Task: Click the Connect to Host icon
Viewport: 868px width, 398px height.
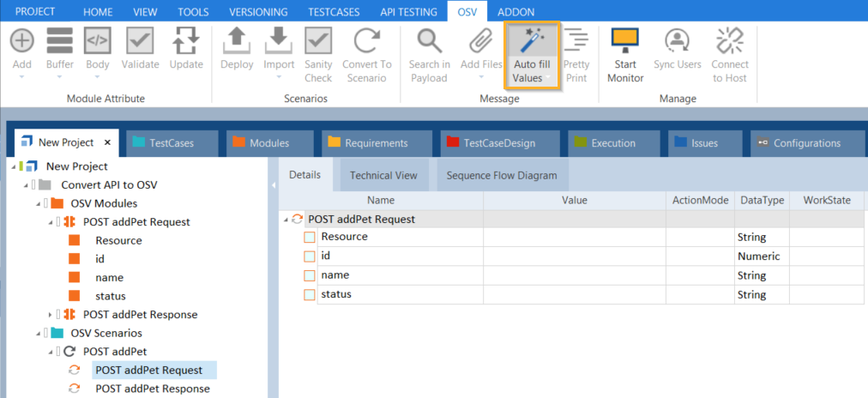Action: pyautogui.click(x=730, y=41)
